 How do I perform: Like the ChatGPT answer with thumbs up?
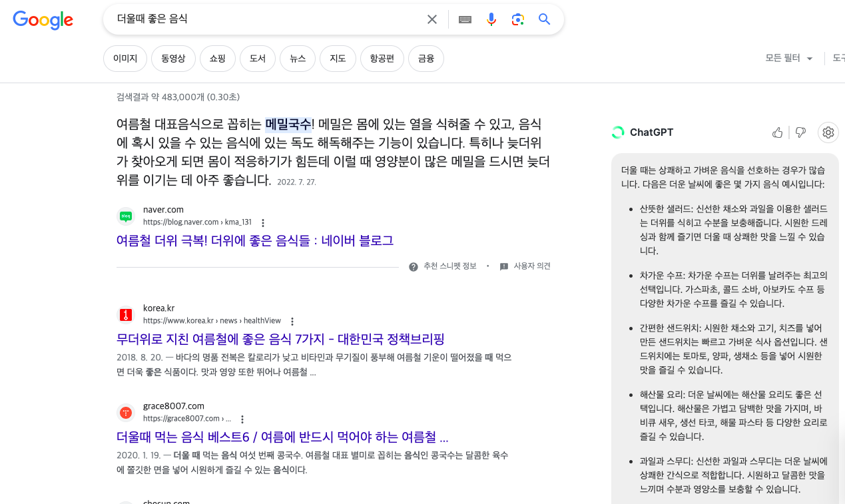tap(778, 132)
